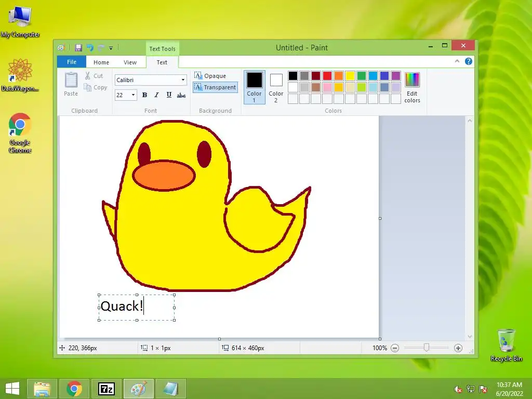Select Transparent background option

215,87
